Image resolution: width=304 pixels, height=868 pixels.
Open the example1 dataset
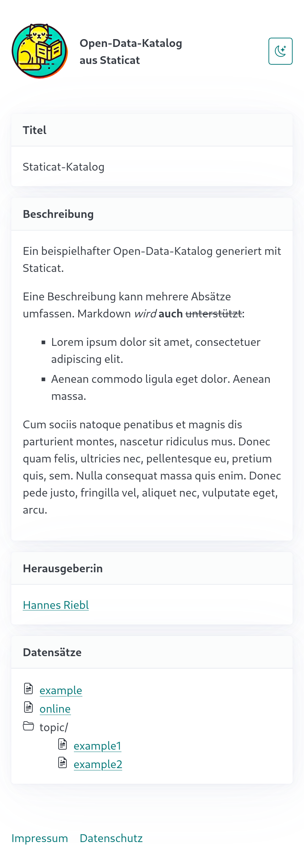pos(97,746)
